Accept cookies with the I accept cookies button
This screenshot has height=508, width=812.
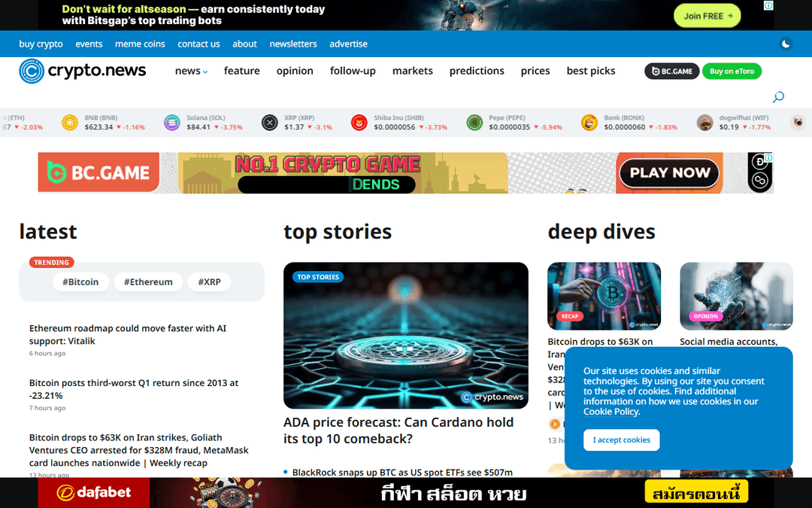622,440
